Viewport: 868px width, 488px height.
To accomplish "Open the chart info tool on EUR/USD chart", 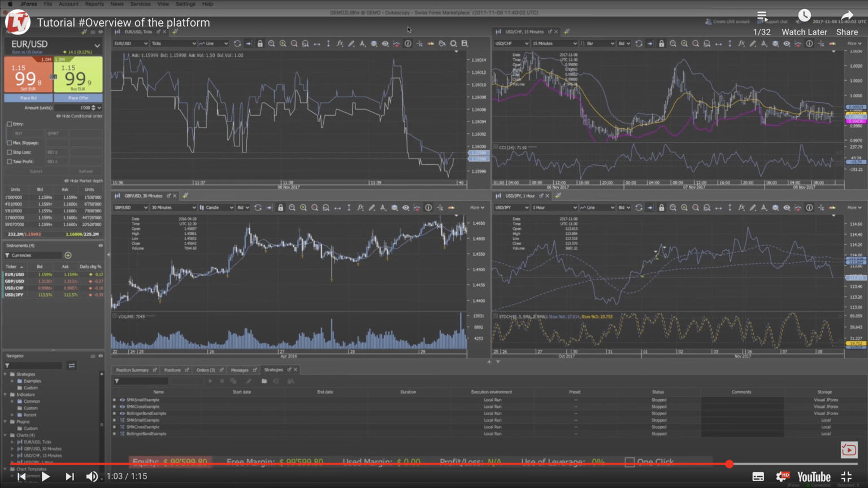I will pyautogui.click(x=408, y=43).
